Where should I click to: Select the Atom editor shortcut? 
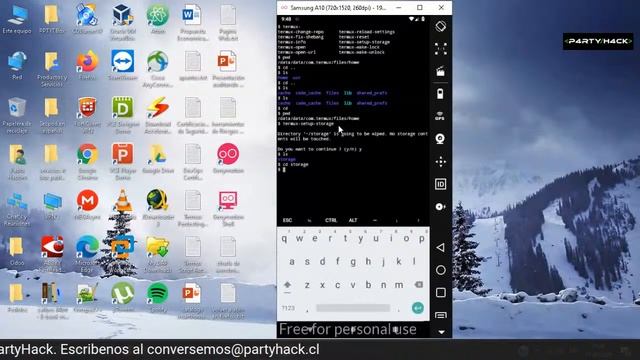pos(158,19)
